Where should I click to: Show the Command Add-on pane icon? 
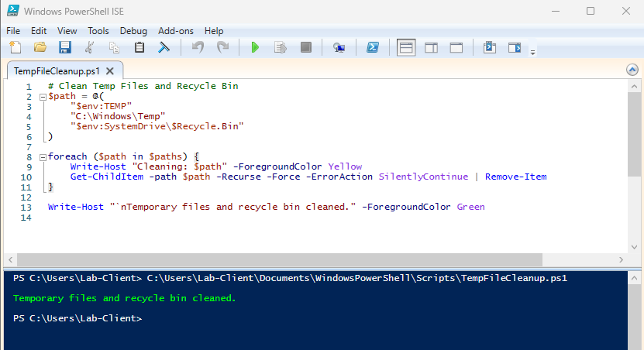point(515,47)
